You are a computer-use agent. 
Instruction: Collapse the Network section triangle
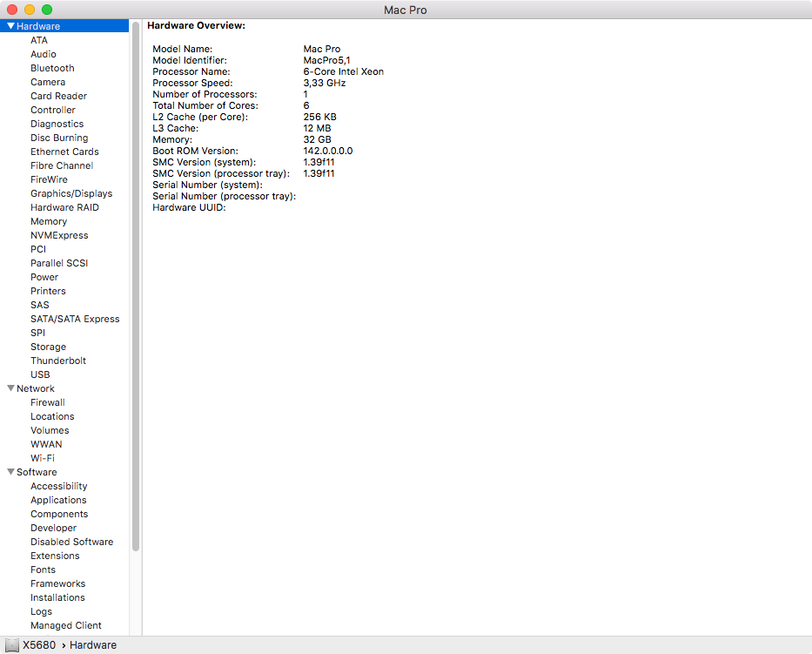point(10,388)
